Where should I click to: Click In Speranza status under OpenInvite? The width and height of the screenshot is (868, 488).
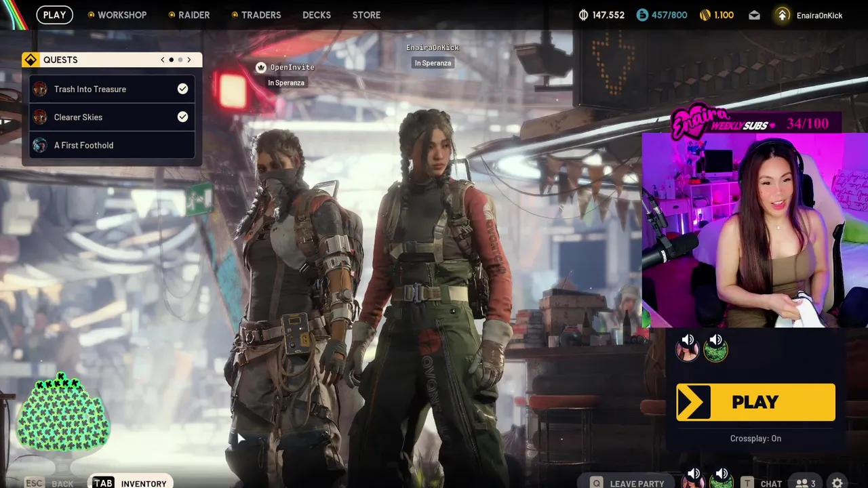285,83
